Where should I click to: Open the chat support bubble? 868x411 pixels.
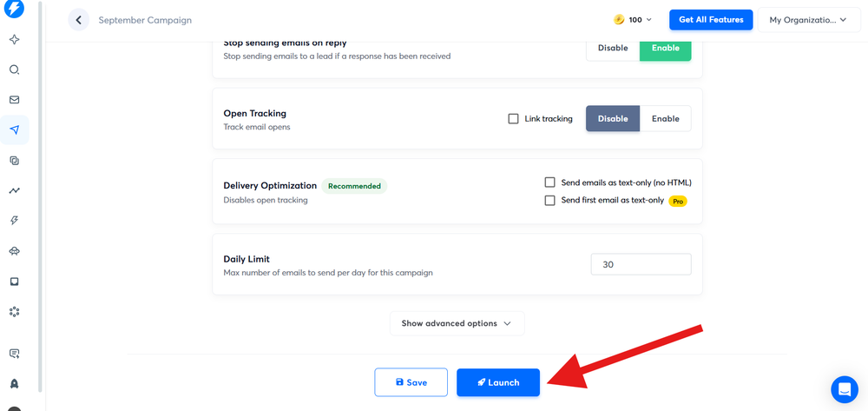coord(844,389)
